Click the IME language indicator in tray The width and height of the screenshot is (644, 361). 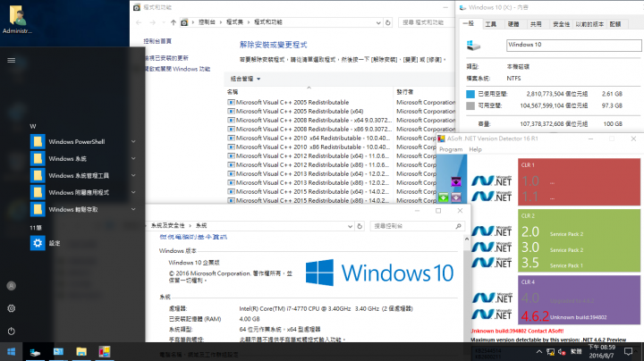(576, 351)
